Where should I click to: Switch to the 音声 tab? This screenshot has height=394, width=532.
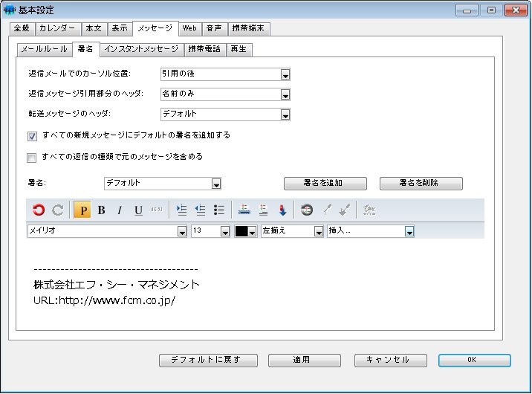[x=215, y=28]
